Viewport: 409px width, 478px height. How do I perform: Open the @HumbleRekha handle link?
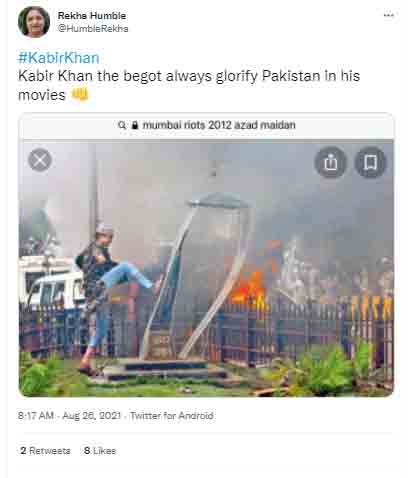coord(93,29)
